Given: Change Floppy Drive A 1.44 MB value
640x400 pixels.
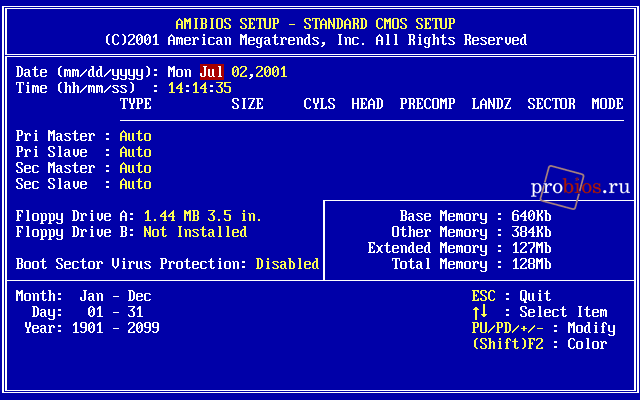Looking at the screenshot, I should click(x=202, y=216).
